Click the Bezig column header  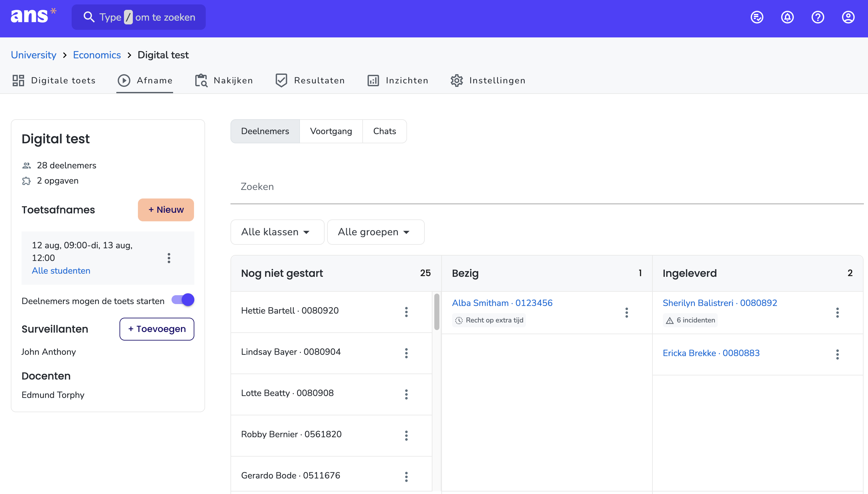(547, 273)
